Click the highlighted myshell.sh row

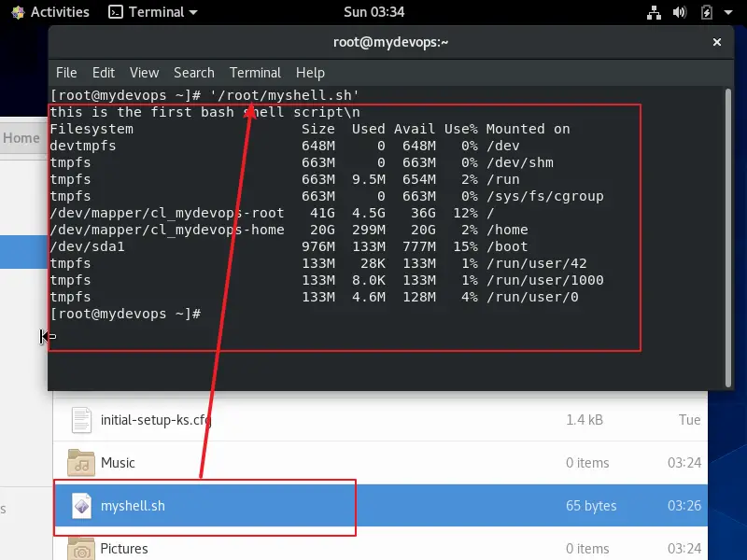pos(280,505)
